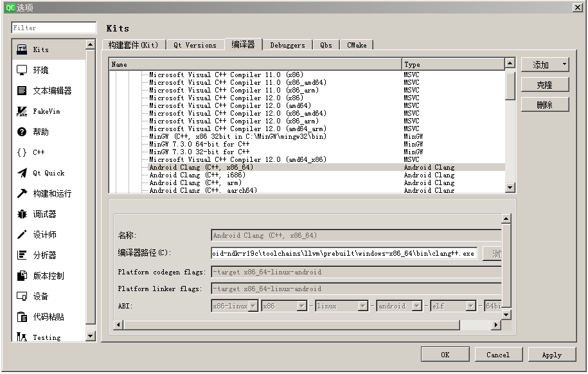Viewport: 588px width, 374px height.
Task: Click details panel vertical scroll-down arrow
Action: pyautogui.click(x=506, y=315)
